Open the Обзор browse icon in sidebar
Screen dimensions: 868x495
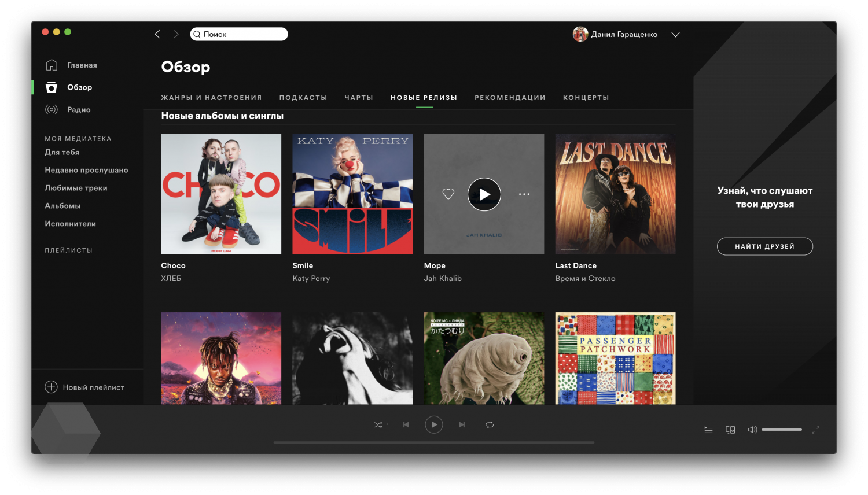(x=52, y=87)
